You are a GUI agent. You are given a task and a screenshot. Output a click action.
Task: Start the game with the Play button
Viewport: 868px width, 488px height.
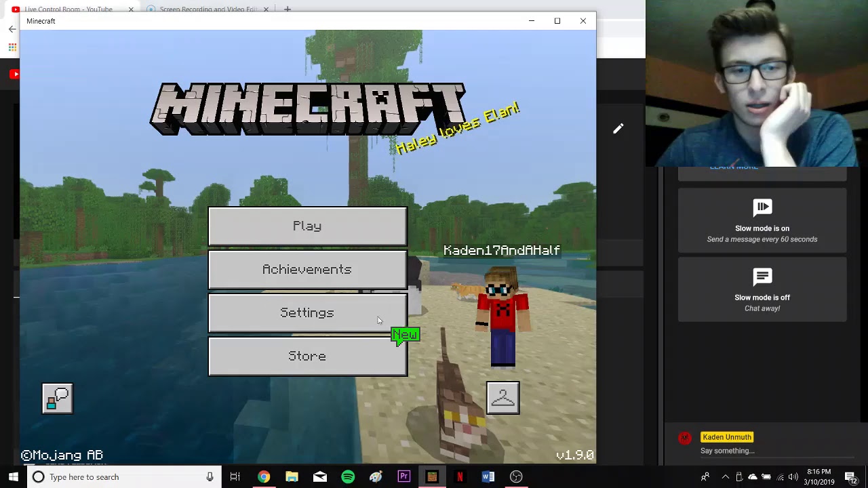pyautogui.click(x=307, y=226)
